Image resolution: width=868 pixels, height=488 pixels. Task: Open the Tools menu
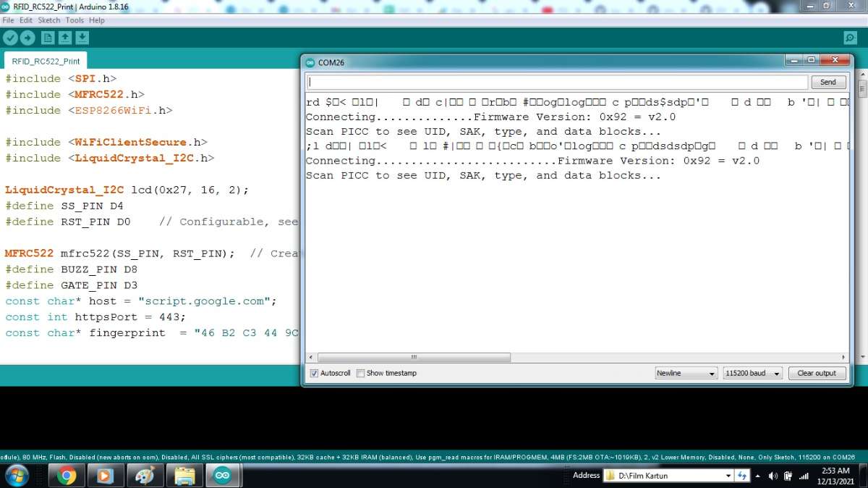pyautogui.click(x=75, y=20)
